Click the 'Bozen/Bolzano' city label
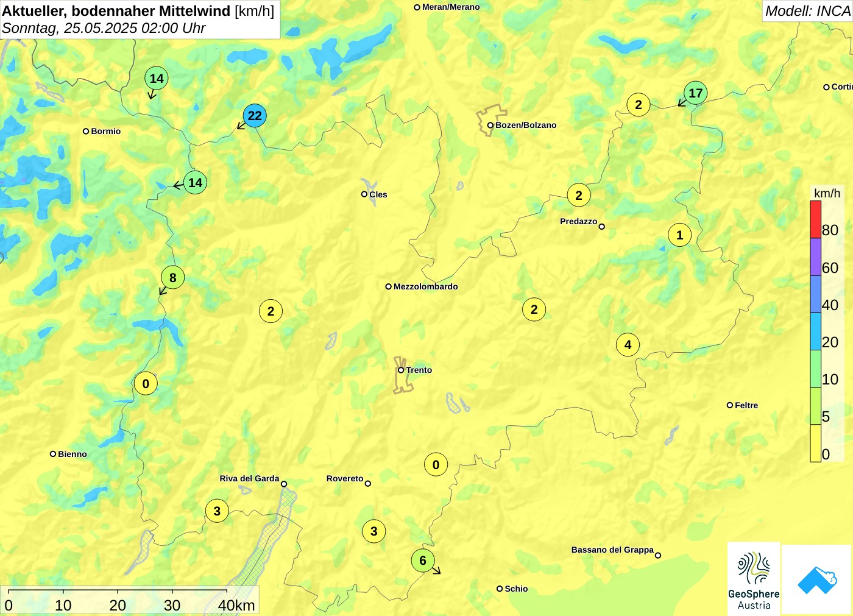Image resolution: width=853 pixels, height=616 pixels. 526,125
